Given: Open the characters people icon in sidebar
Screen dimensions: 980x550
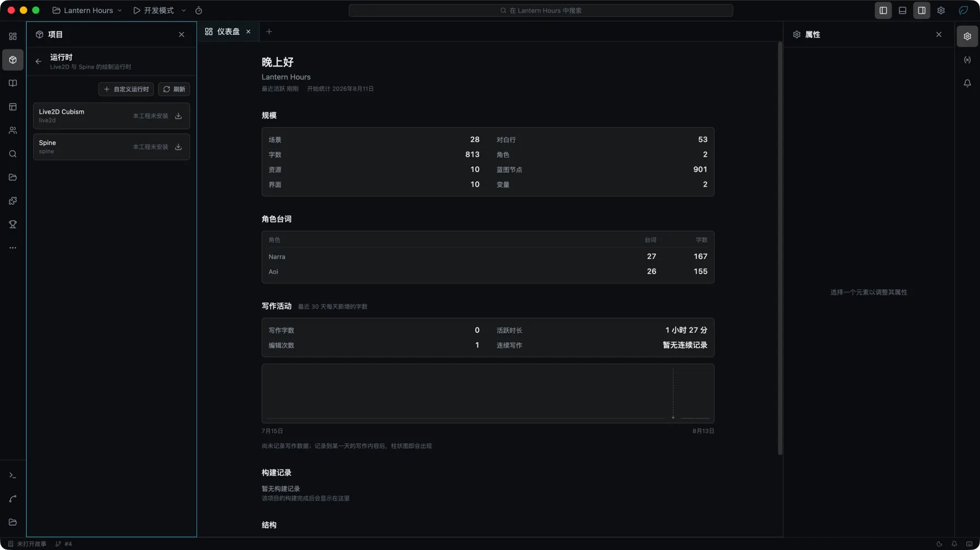Looking at the screenshot, I should (x=13, y=131).
